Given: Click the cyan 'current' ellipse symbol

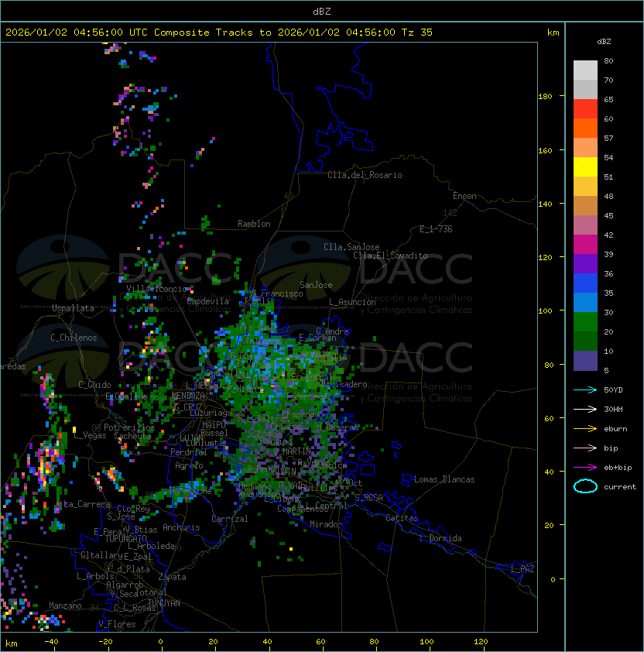Looking at the screenshot, I should pyautogui.click(x=585, y=486).
